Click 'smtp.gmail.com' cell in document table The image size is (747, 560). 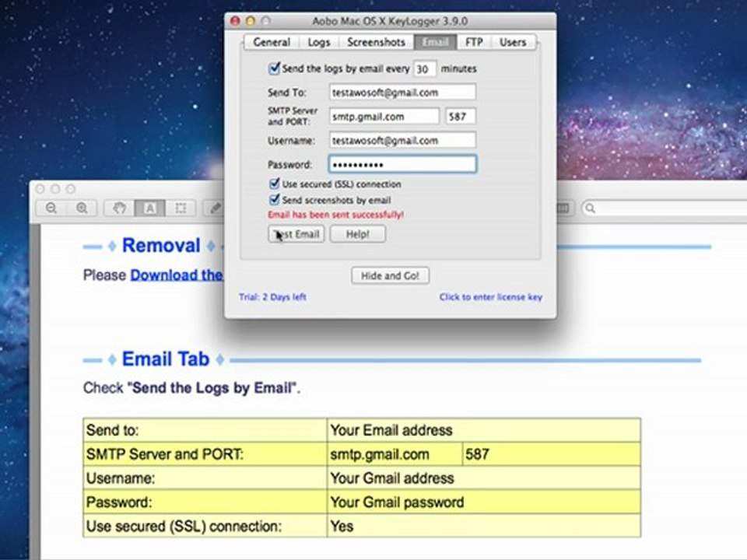point(395,454)
